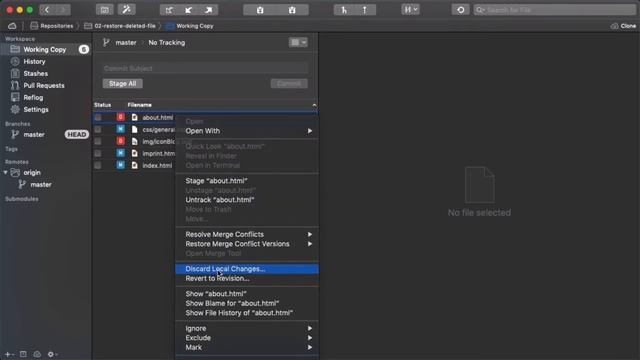Click the cloud services icon in breadcrumb bar
The image size is (640, 360).
(x=12, y=26)
